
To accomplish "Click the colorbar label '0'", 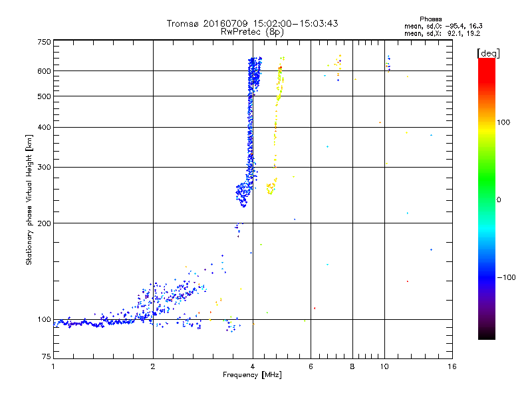I will (x=499, y=200).
